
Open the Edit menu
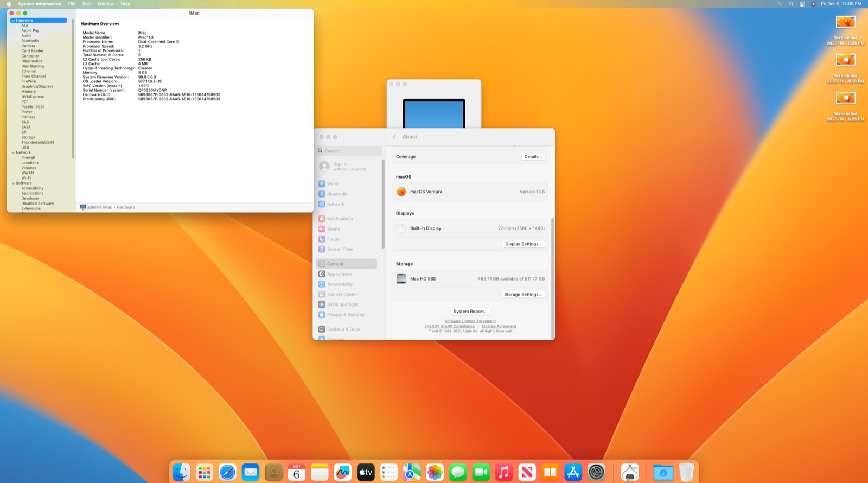click(86, 4)
